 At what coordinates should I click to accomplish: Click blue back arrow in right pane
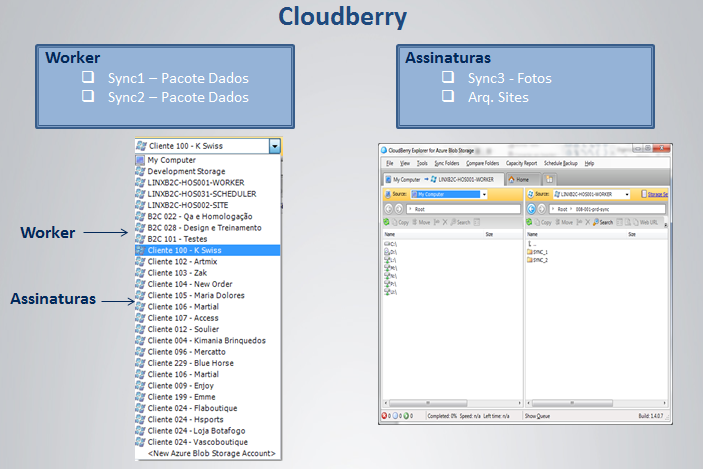(531, 209)
